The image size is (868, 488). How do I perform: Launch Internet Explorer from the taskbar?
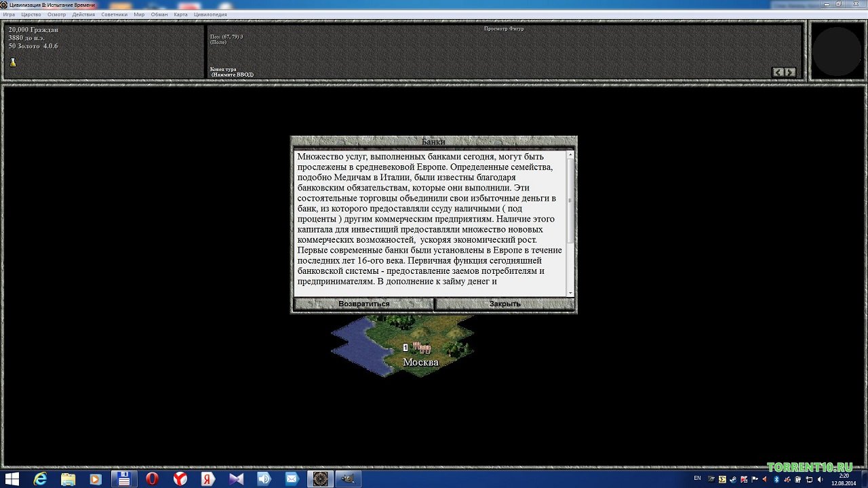pos(40,479)
